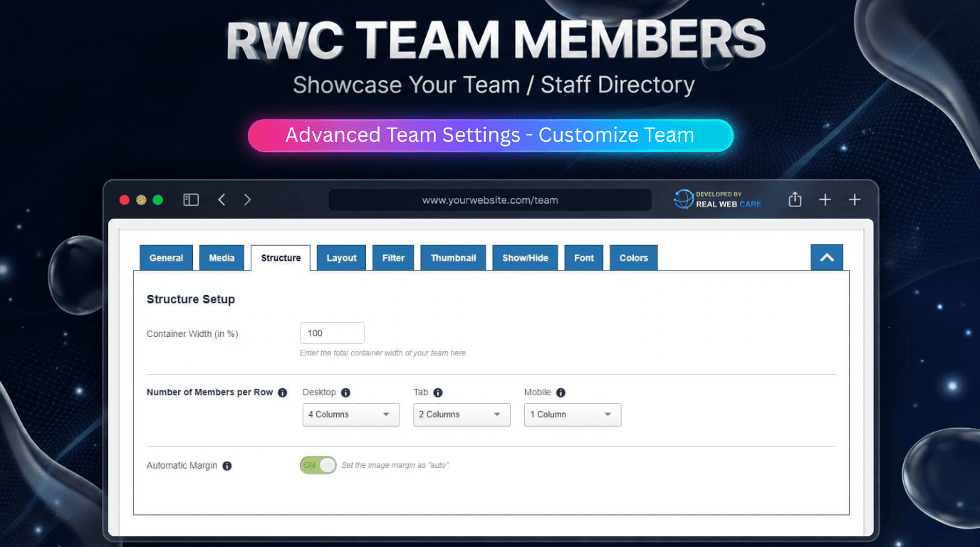
Task: Collapse the settings panel with up chevron
Action: (x=827, y=258)
